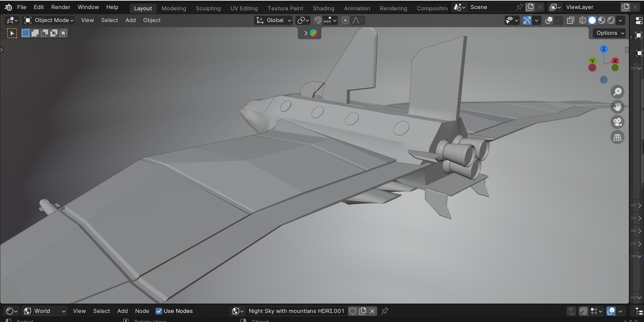
Task: Click the ViewLayer name field
Action: tap(592, 7)
